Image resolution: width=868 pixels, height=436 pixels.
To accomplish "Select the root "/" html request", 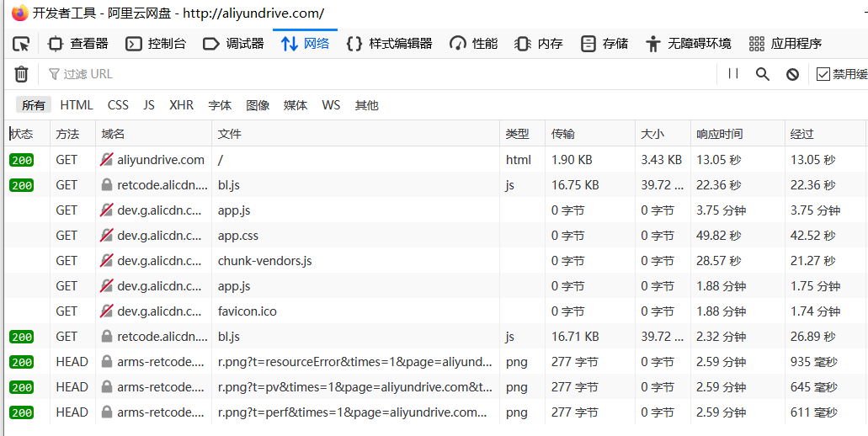I will 221,160.
